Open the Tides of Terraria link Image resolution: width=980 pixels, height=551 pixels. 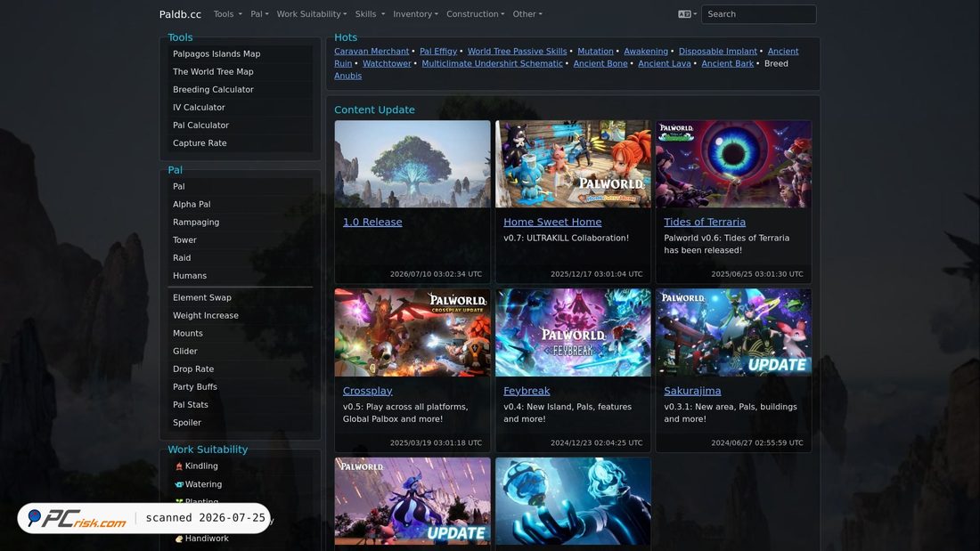[x=705, y=222]
